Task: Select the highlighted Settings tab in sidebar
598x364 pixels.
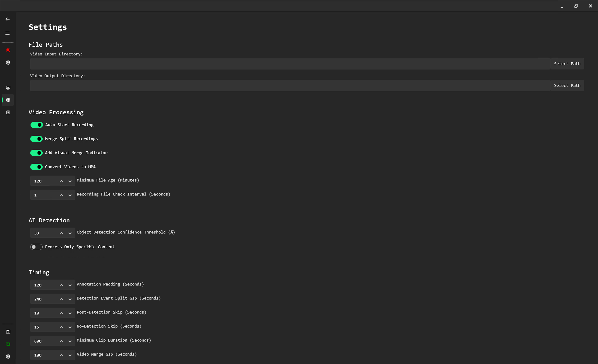Action: click(x=8, y=100)
